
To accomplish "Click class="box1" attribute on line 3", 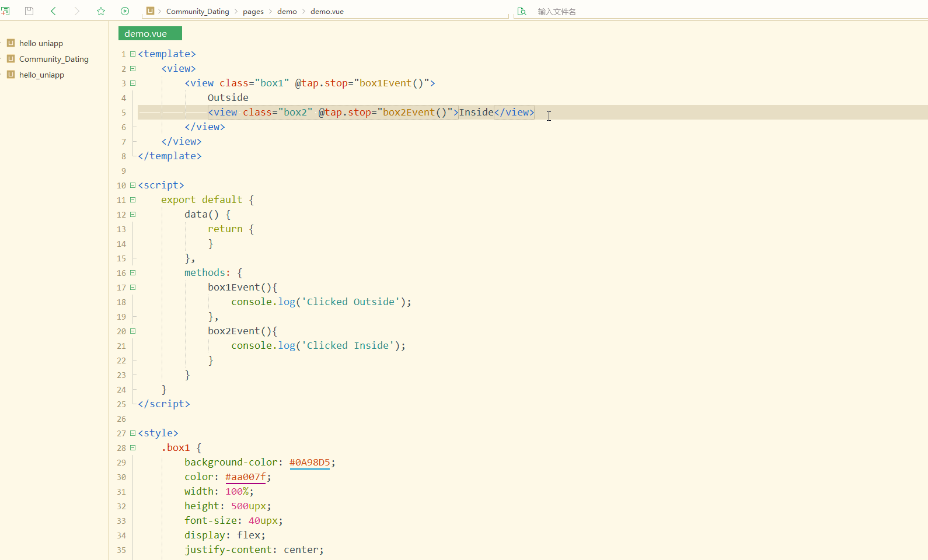I will (254, 83).
